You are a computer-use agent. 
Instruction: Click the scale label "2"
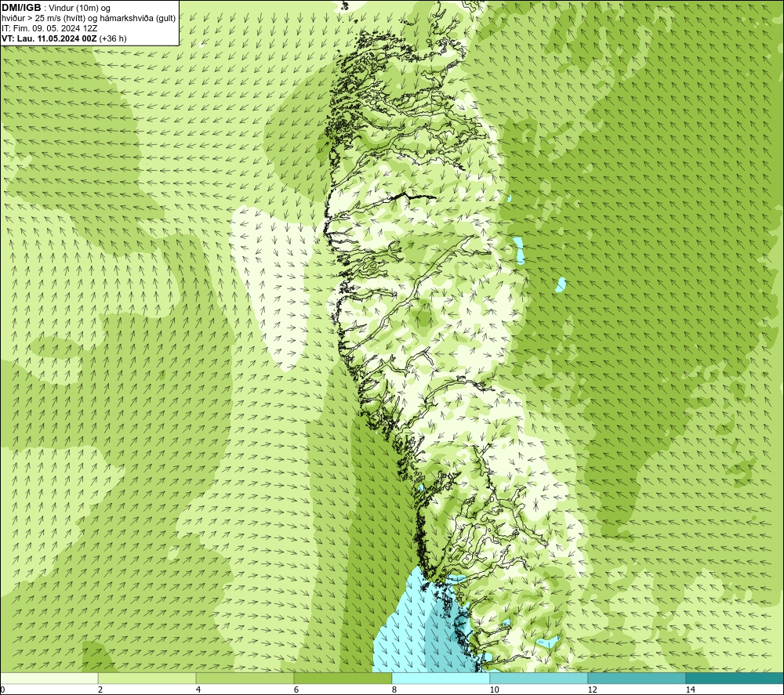click(x=100, y=690)
